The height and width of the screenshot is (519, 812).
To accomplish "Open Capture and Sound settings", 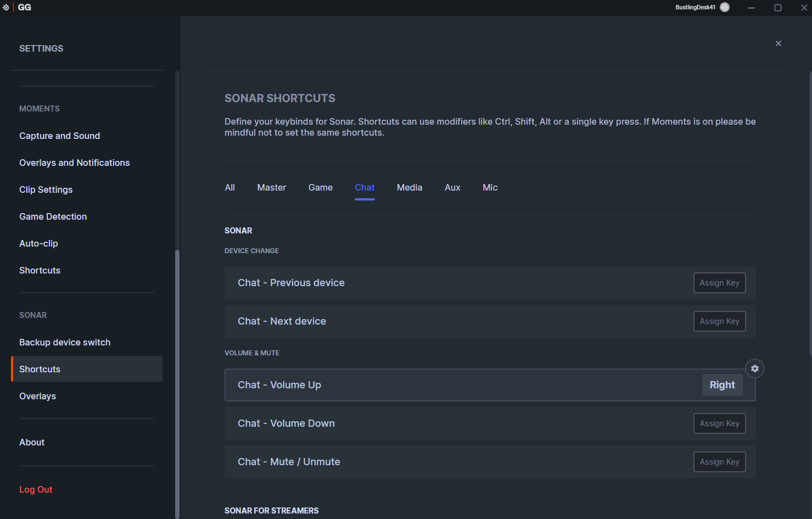I will coord(60,136).
